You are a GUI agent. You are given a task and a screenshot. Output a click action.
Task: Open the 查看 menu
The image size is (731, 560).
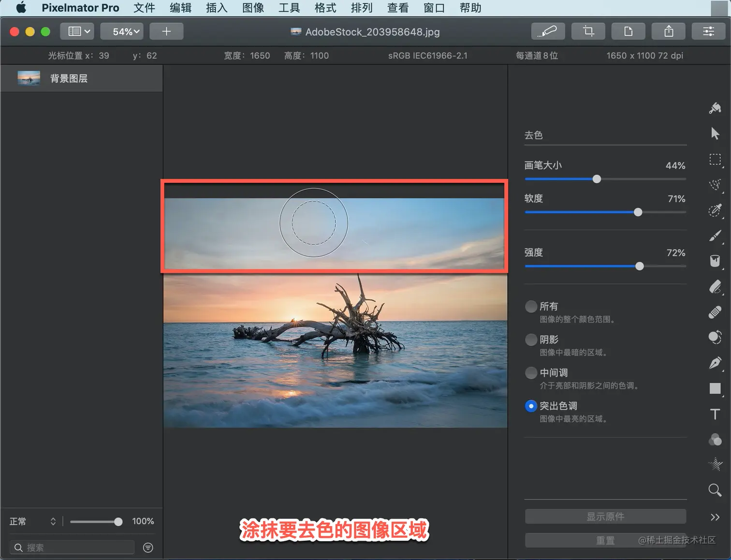click(398, 8)
